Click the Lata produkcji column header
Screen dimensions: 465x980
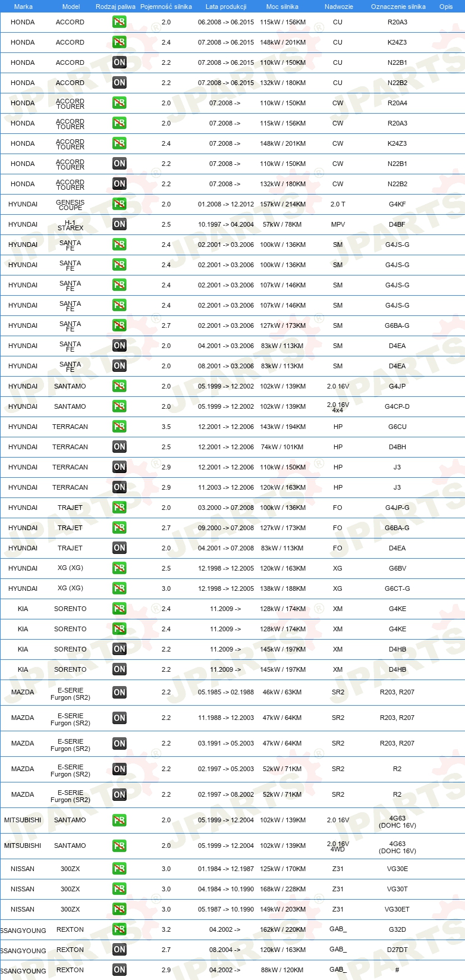pyautogui.click(x=226, y=7)
